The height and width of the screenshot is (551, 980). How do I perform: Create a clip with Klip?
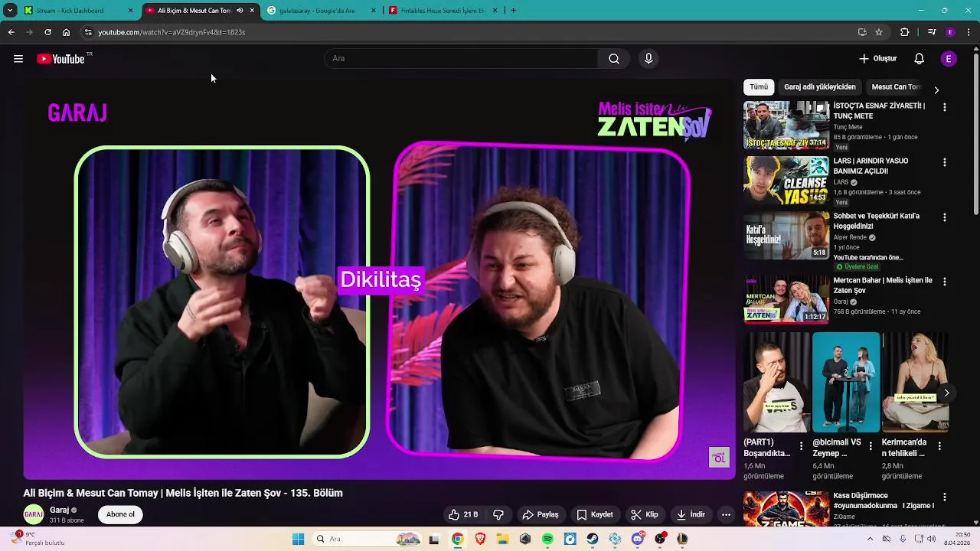pos(645,514)
